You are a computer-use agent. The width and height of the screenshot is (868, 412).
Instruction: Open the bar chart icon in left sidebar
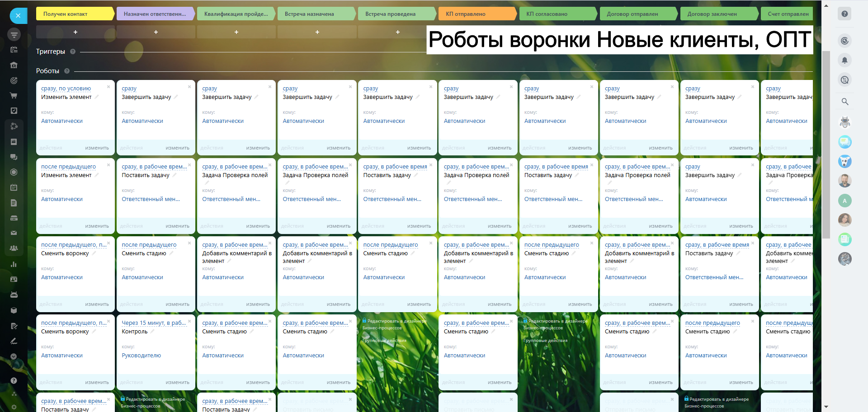[14, 264]
